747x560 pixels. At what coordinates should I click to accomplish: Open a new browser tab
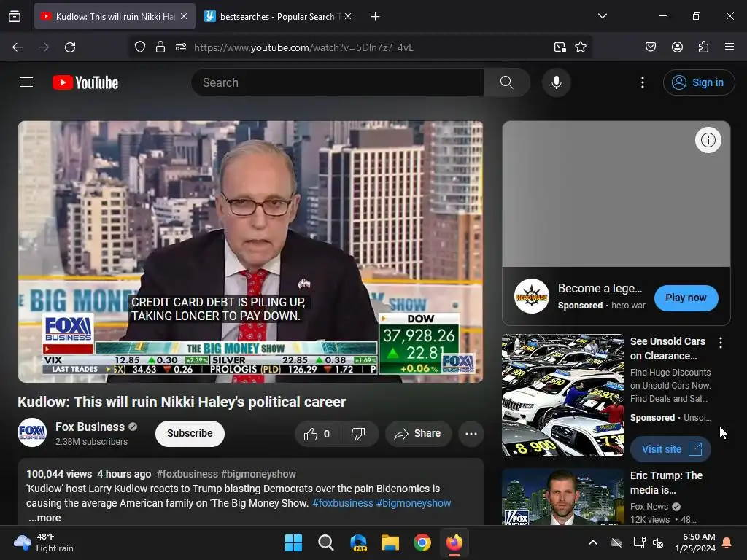pos(376,17)
